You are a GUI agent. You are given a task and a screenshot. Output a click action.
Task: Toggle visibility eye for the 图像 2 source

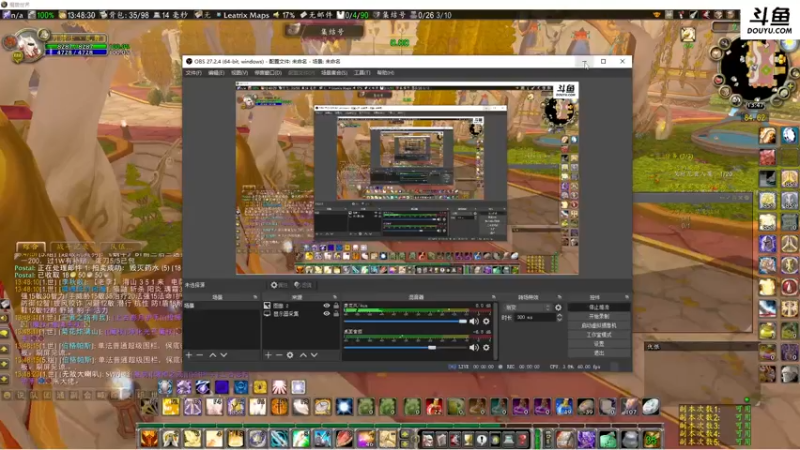[x=327, y=306]
